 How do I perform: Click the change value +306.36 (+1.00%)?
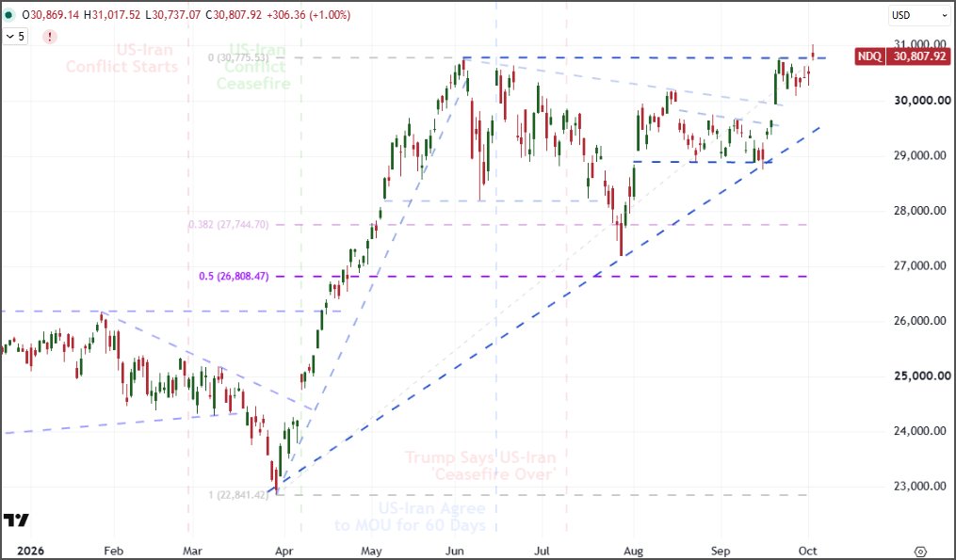[309, 15]
